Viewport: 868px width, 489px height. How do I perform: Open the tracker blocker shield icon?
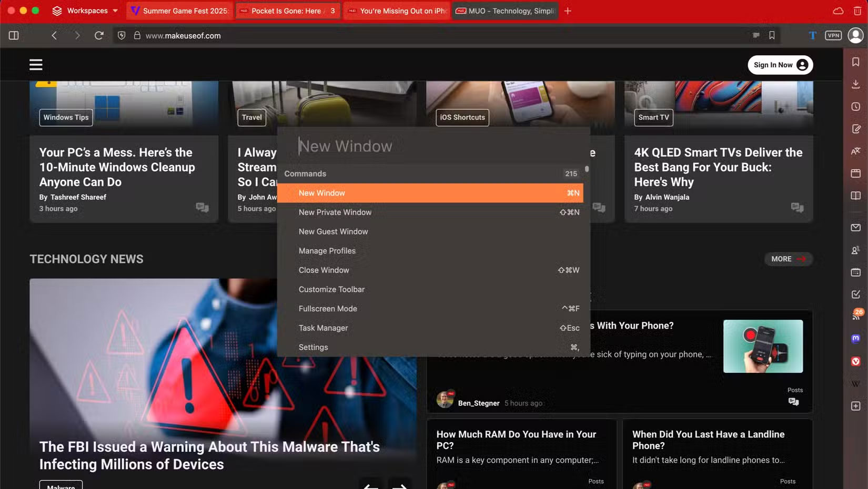click(x=122, y=35)
